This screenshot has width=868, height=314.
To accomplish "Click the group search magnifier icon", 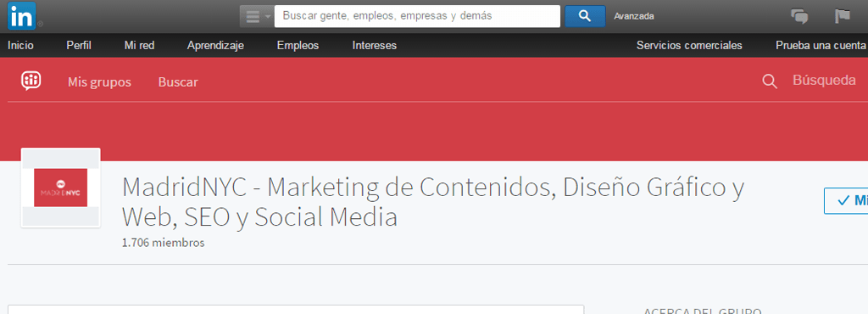I will pyautogui.click(x=770, y=82).
